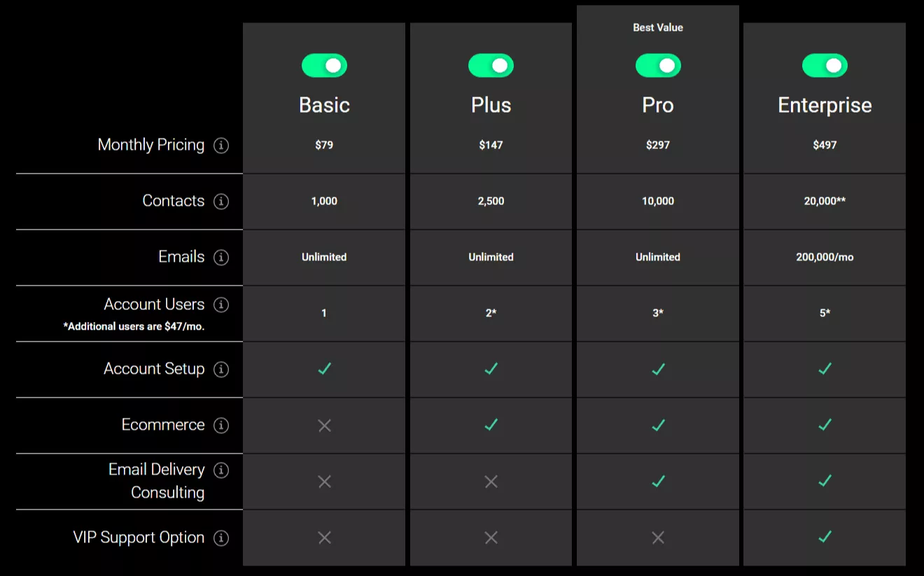Click the Plus plan Ecommerce checkmark
This screenshot has width=924, height=576.
[x=491, y=425]
